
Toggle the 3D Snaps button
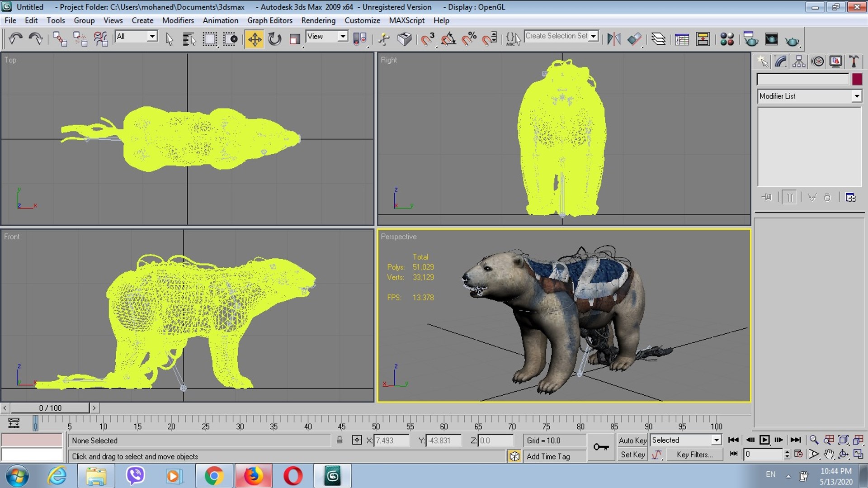(x=427, y=39)
